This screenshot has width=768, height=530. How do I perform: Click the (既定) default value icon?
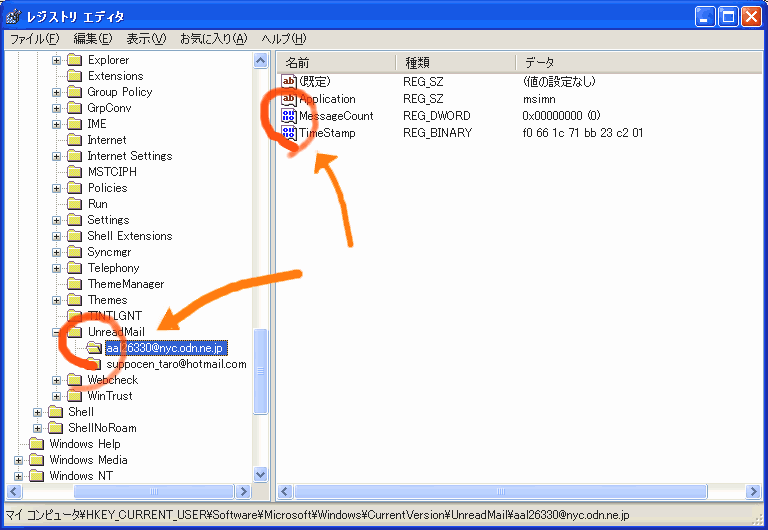click(288, 82)
